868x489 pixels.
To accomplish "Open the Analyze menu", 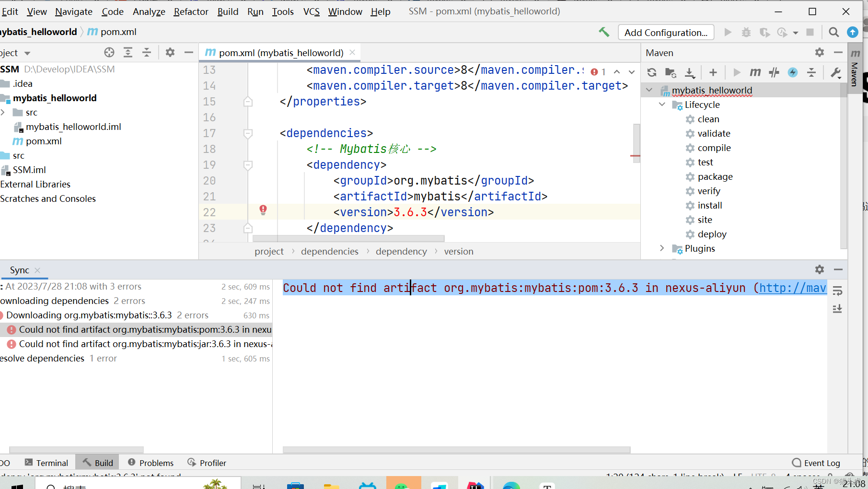I will [x=149, y=12].
